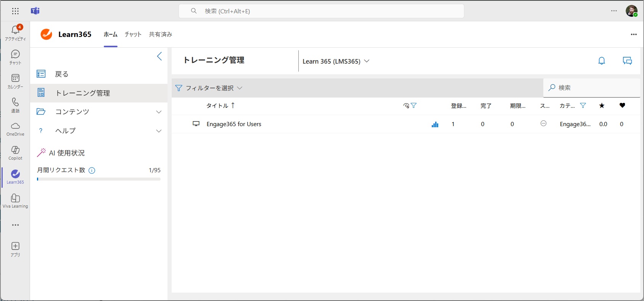
Task: Select トレーニング管理 in the navigation
Action: coord(99,93)
